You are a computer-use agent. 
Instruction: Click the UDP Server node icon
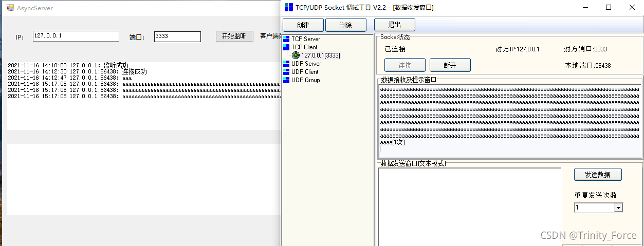286,64
